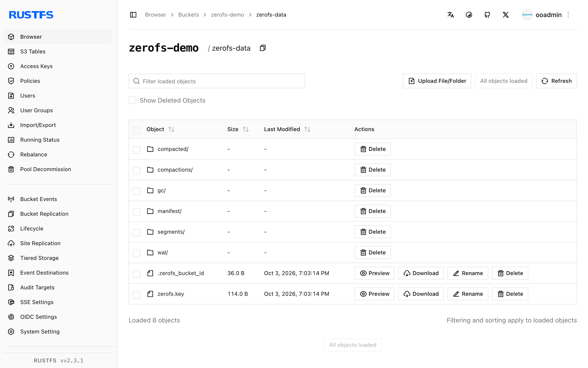Open the language translation icon

click(450, 15)
